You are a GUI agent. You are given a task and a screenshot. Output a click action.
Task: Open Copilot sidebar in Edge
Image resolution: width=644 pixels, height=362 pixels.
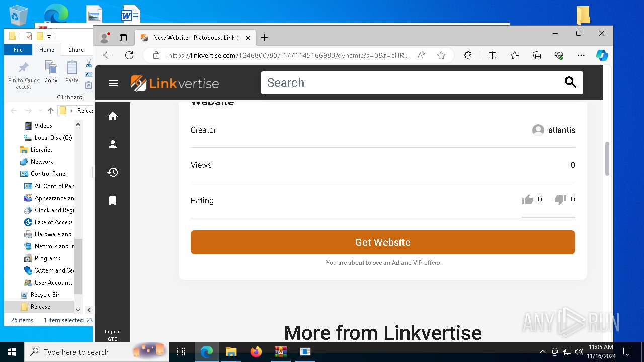pos(602,55)
